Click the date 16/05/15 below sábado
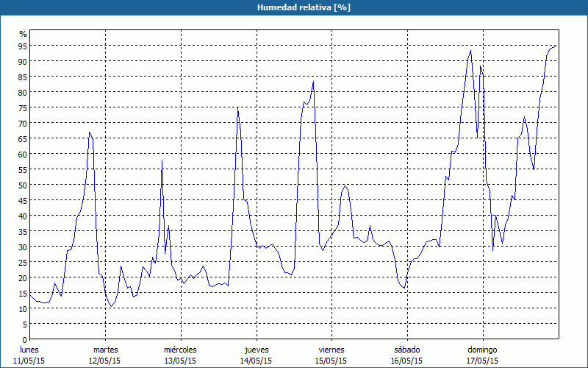The width and height of the screenshot is (588, 368). pos(406,361)
